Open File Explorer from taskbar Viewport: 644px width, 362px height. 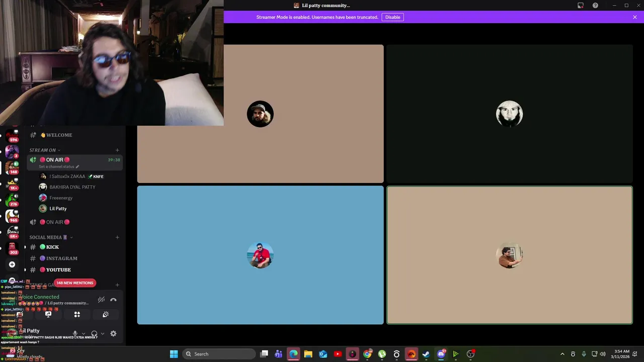[x=308, y=354]
